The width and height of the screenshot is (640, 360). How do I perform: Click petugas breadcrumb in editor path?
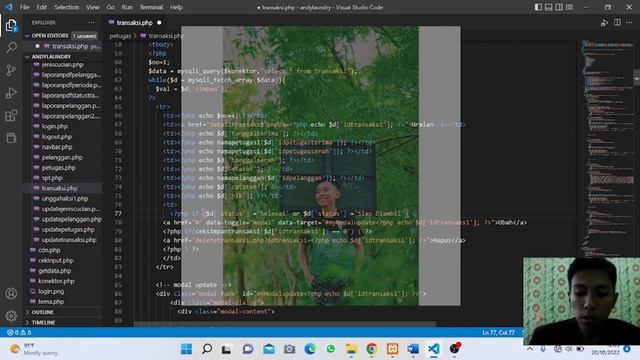tap(120, 36)
